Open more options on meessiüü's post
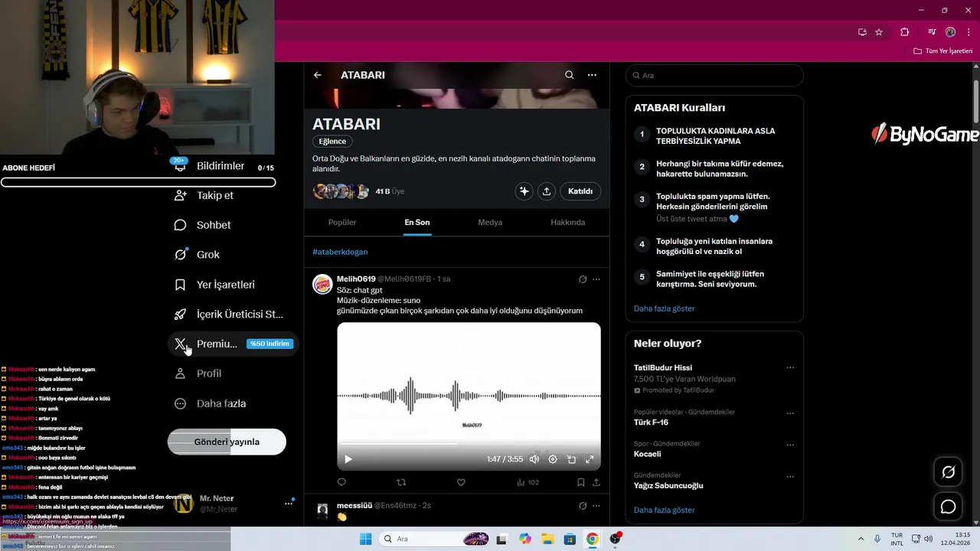The width and height of the screenshot is (980, 551). point(596,506)
